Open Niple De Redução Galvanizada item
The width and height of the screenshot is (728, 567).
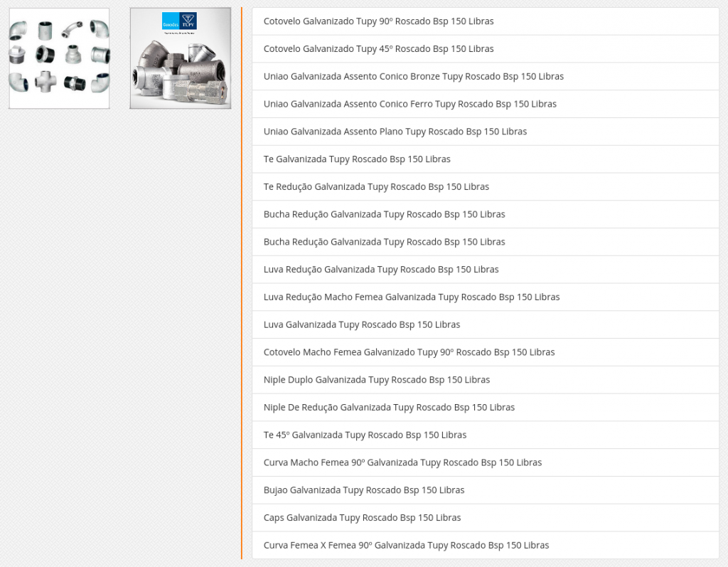[389, 408]
